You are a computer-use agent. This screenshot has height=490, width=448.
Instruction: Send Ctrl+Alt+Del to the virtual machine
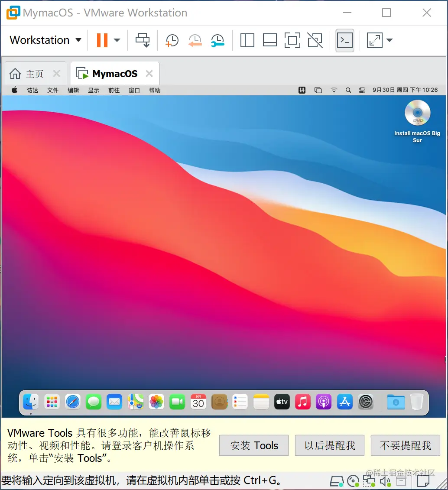pyautogui.click(x=143, y=40)
